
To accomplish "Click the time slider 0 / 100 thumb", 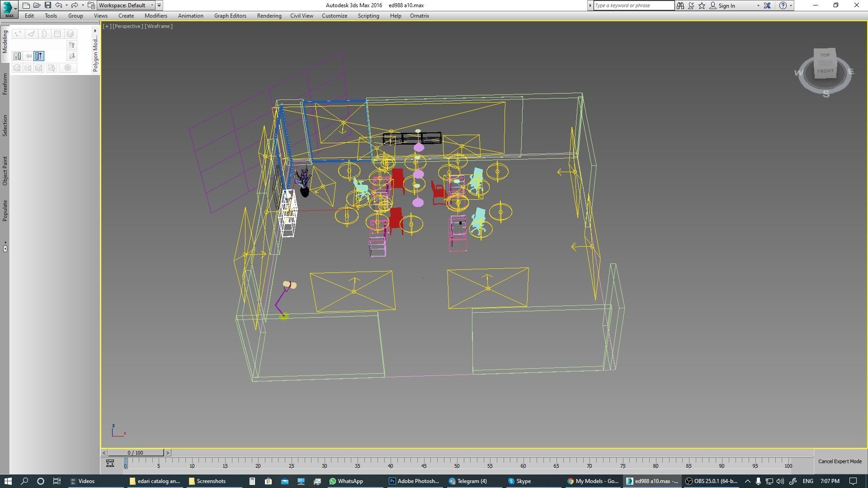I will pos(135,453).
